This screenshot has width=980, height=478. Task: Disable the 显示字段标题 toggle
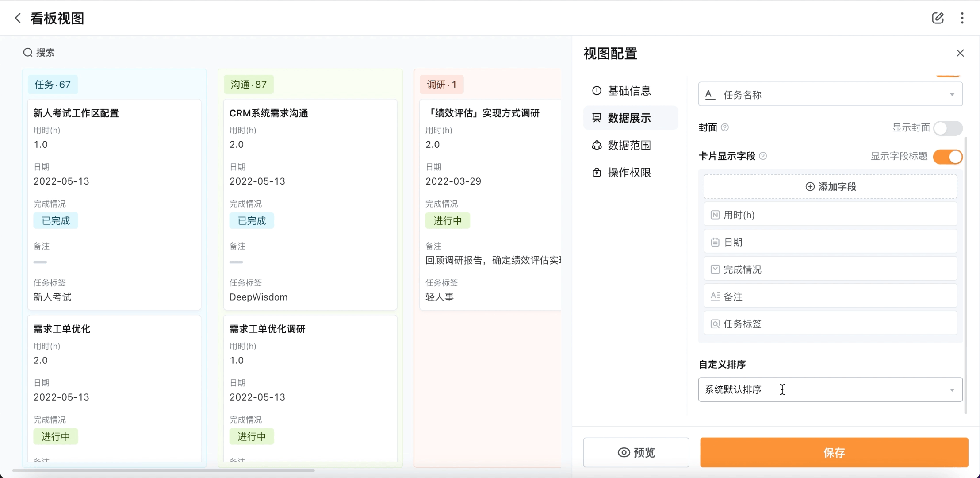tap(948, 157)
